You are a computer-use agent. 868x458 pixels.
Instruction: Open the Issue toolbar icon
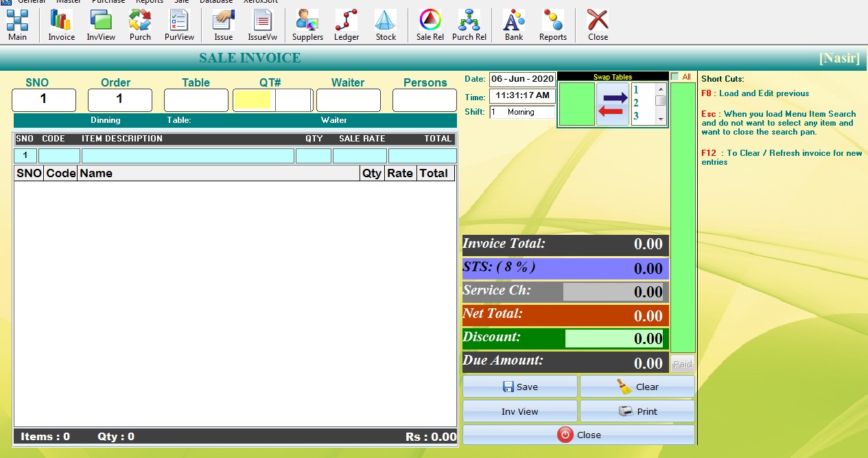(x=223, y=25)
